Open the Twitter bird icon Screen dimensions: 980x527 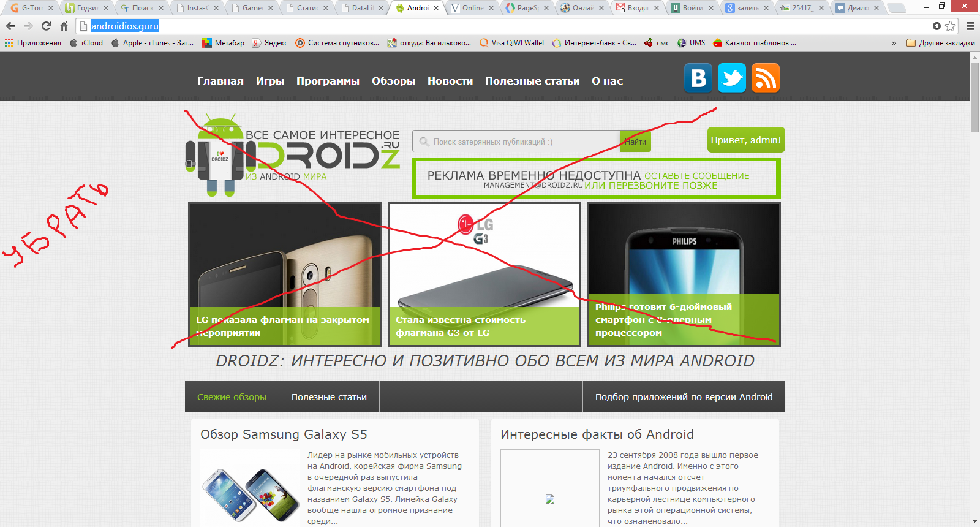point(732,78)
